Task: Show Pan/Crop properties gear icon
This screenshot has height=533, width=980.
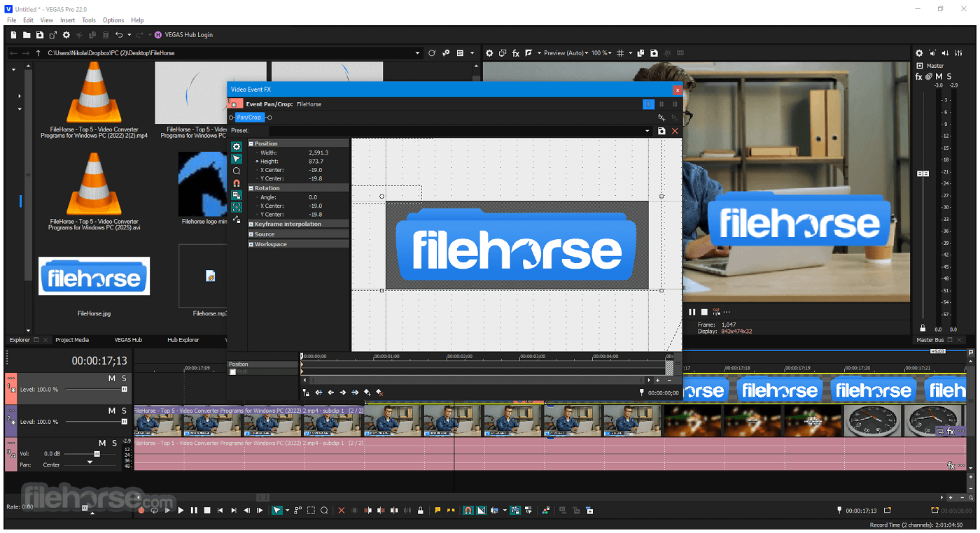Action: [237, 147]
